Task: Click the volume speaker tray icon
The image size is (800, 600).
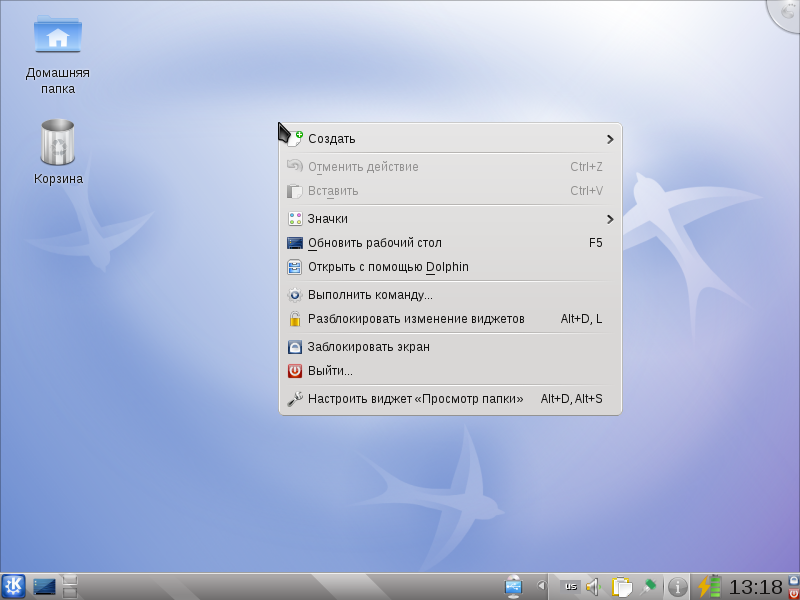Action: point(594,587)
